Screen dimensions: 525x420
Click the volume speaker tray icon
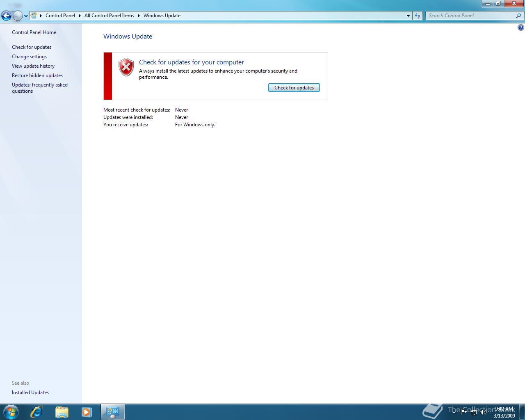(484, 412)
